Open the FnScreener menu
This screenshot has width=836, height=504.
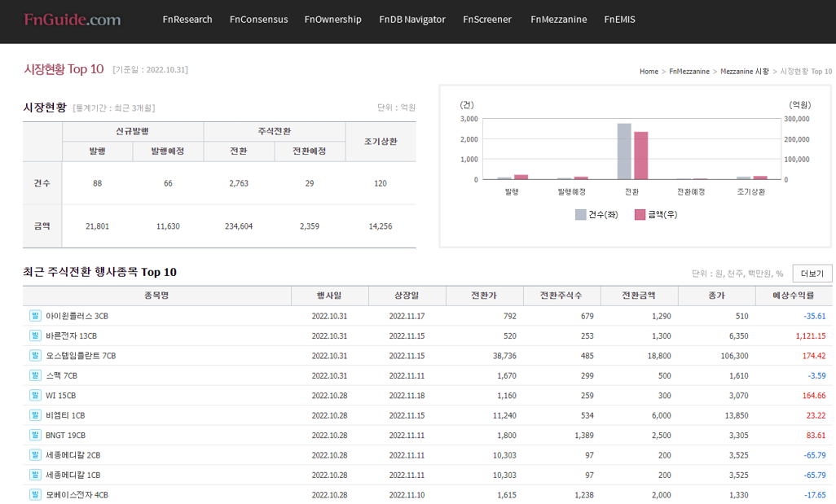(x=487, y=20)
